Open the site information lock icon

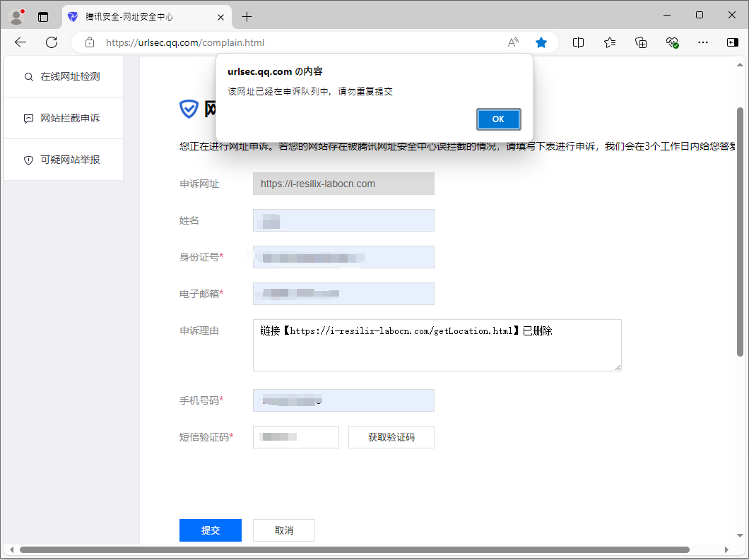click(x=90, y=42)
